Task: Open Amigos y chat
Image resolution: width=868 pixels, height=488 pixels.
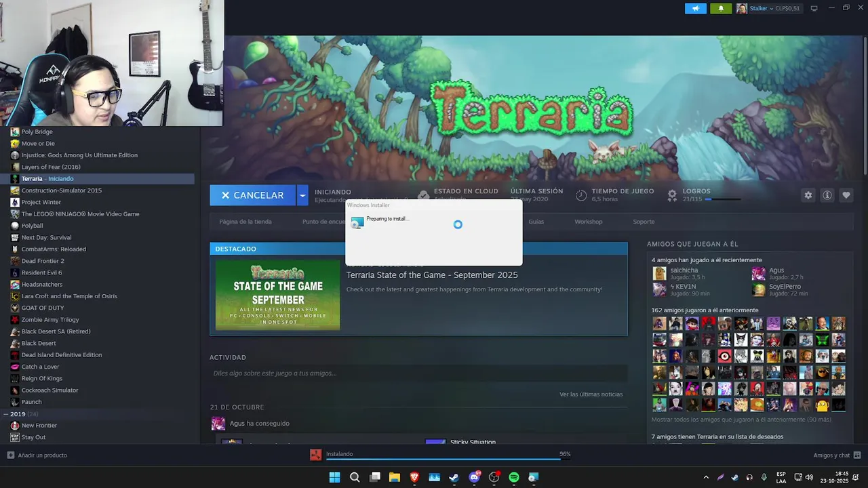Action: click(837, 455)
